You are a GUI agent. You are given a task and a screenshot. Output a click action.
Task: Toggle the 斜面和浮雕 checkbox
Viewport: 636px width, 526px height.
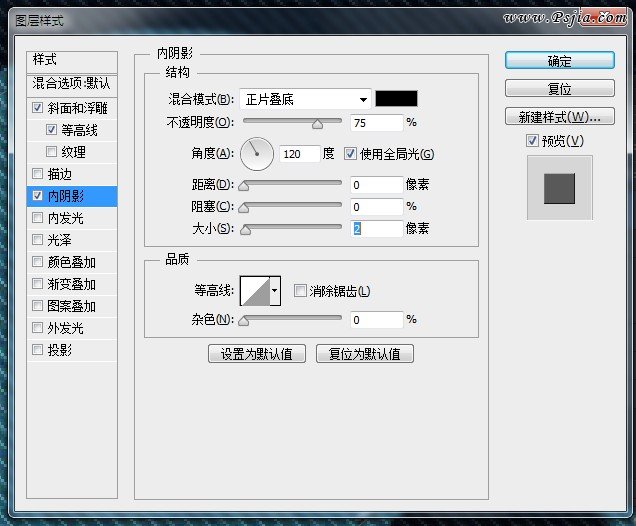pyautogui.click(x=37, y=108)
